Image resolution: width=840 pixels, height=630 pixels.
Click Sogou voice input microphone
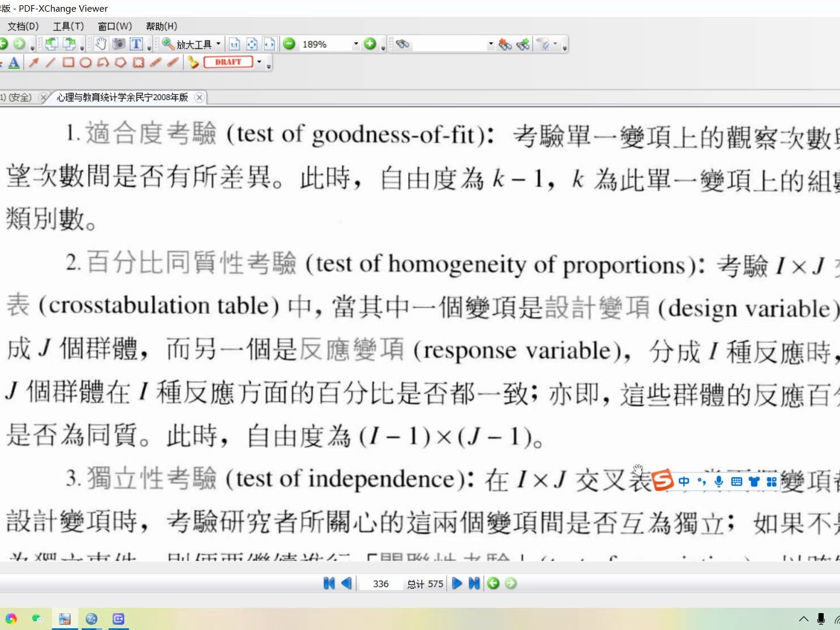pyautogui.click(x=719, y=481)
